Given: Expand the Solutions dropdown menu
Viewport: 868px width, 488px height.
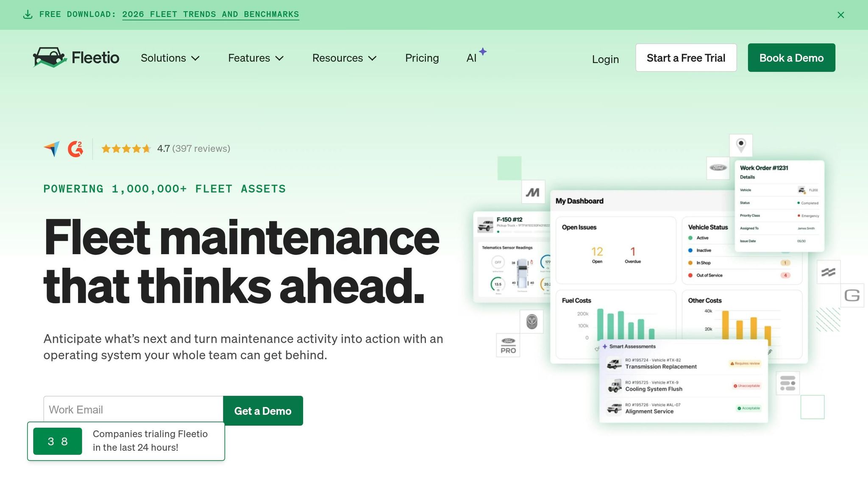Looking at the screenshot, I should point(170,58).
